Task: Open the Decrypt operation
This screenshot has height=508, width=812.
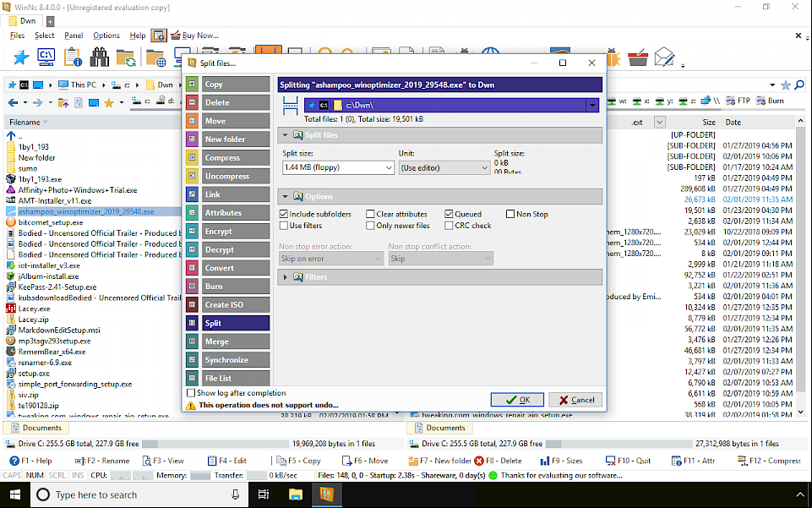Action: coord(228,249)
